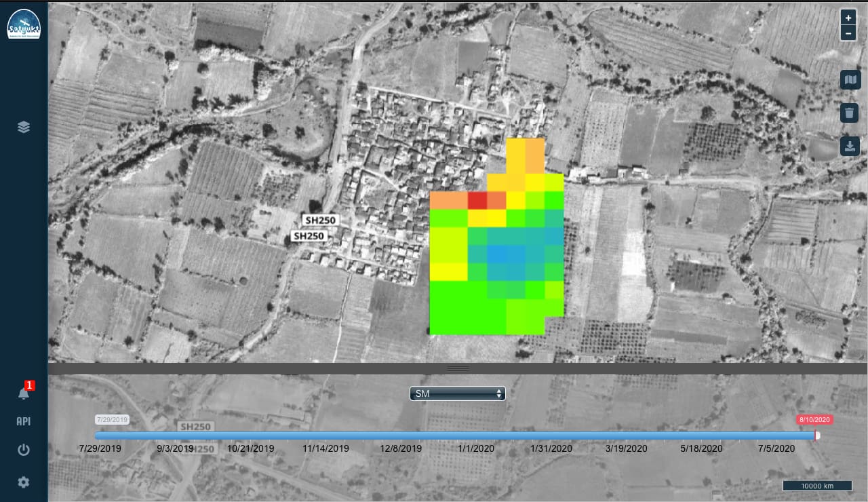The width and height of the screenshot is (868, 502).
Task: Switch basemap using the map icon
Action: click(x=849, y=80)
